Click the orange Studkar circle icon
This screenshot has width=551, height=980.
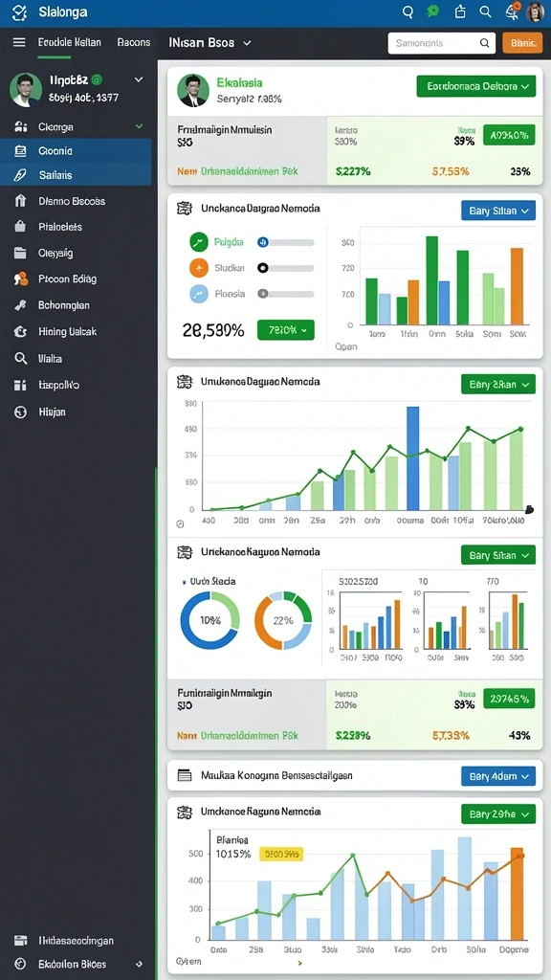point(198,268)
